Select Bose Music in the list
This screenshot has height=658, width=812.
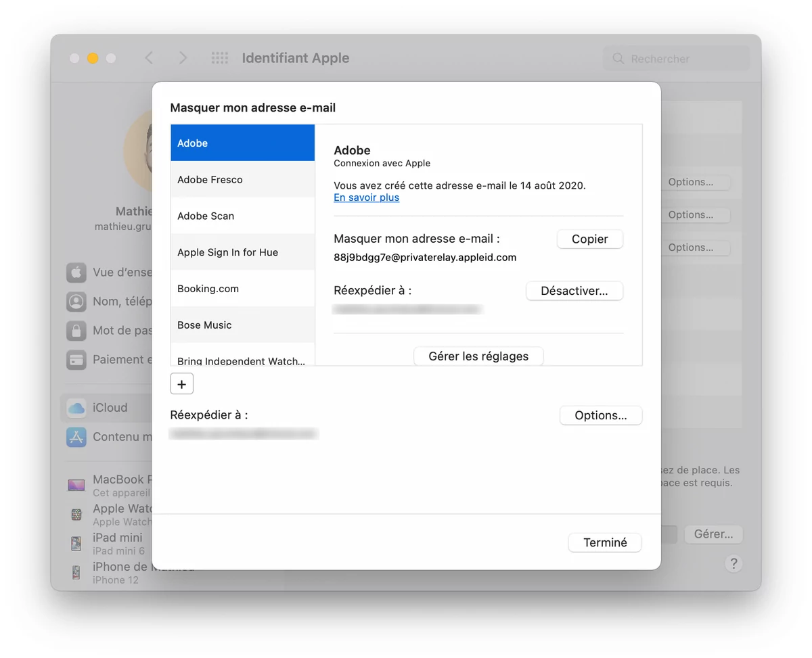click(x=242, y=325)
